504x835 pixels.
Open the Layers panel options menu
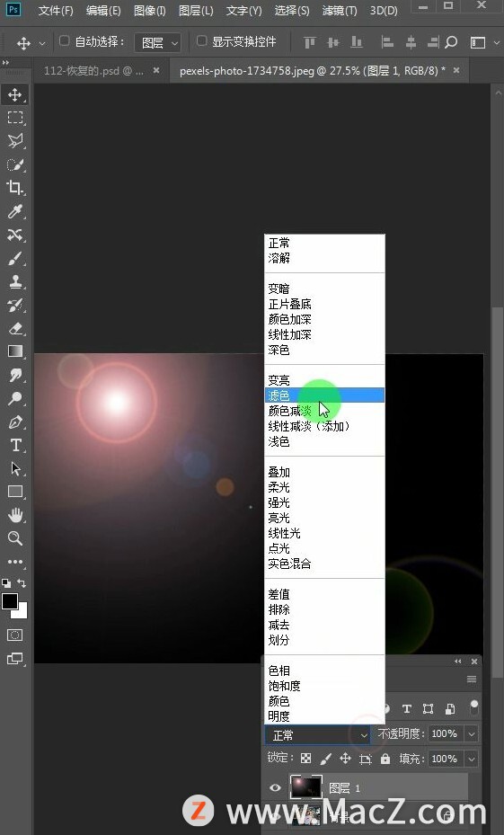(472, 679)
